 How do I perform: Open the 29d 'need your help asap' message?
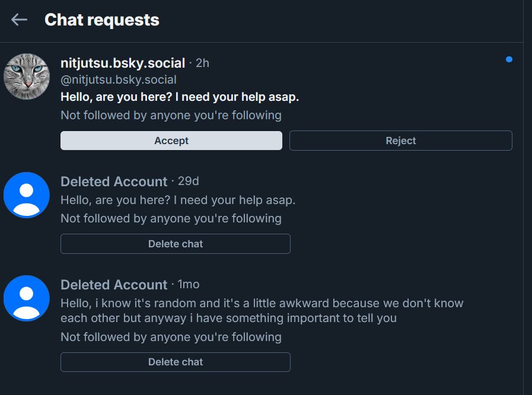pyautogui.click(x=178, y=200)
